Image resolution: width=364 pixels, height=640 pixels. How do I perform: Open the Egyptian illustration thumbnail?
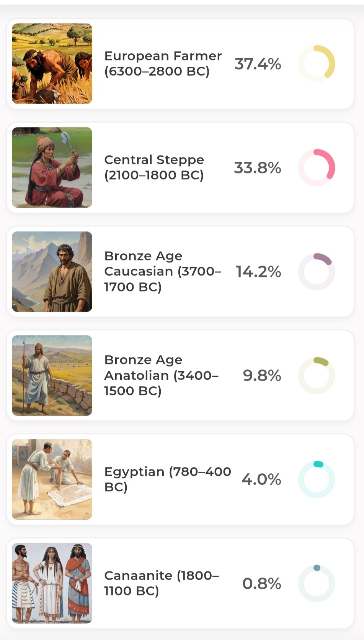tap(52, 479)
